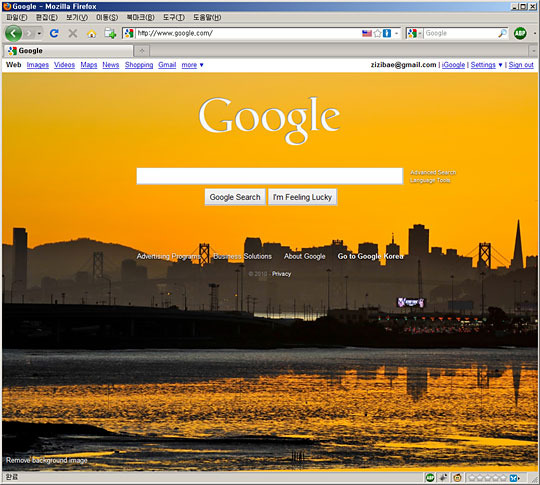Open the Language Tools link
Screen dimensions: 540x485
(430, 180)
